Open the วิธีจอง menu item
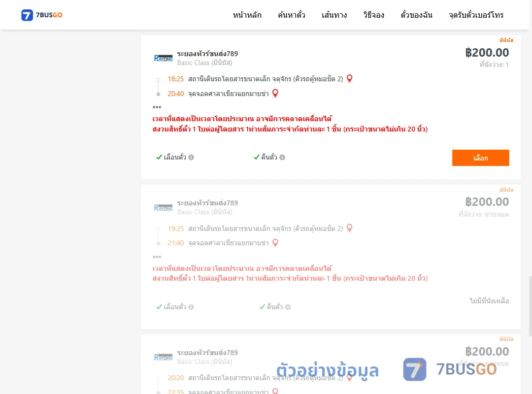Viewport: 532px width, 394px height. click(x=373, y=15)
